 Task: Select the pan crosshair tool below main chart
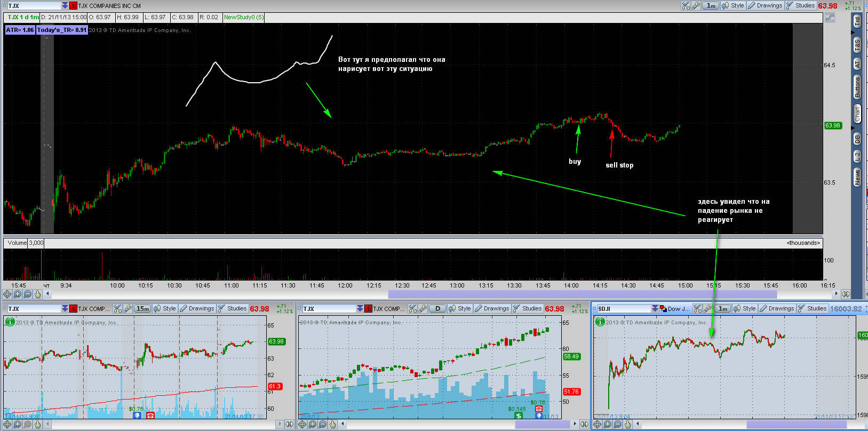(7, 294)
